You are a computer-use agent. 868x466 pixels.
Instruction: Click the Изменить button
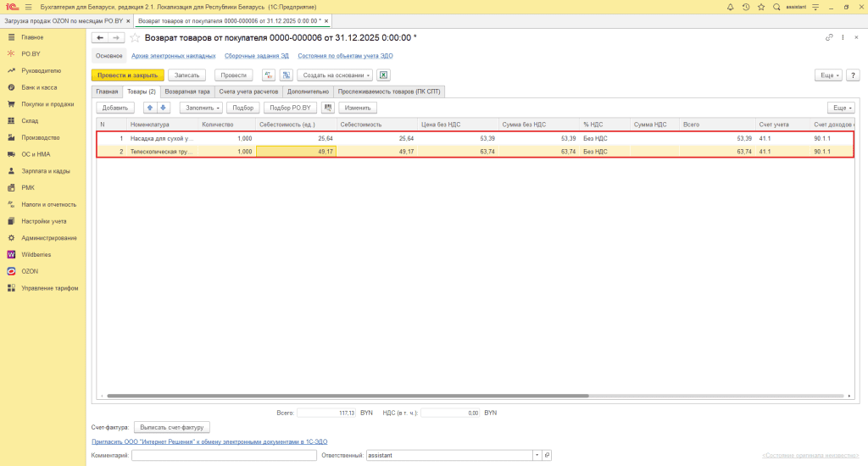tap(358, 108)
